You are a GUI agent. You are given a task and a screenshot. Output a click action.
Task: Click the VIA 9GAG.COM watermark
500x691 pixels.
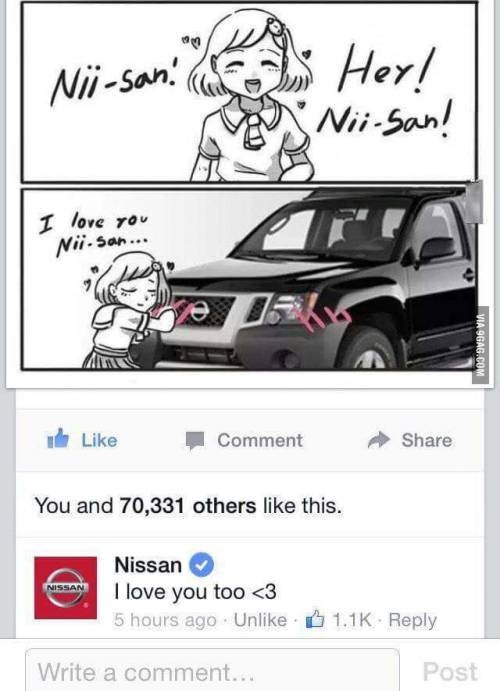tap(483, 345)
